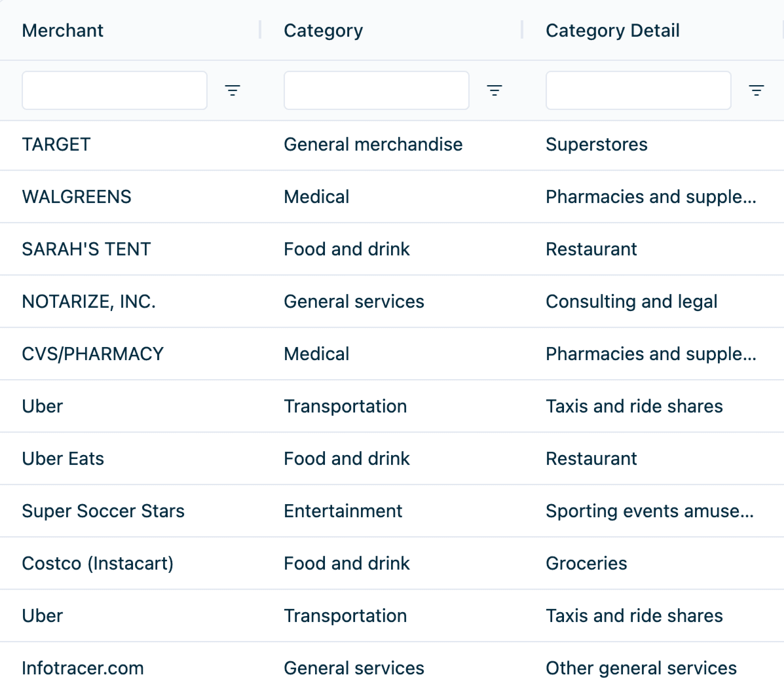Sort by the Merchant column header
Screen dimensions: 784x692
coord(63,31)
